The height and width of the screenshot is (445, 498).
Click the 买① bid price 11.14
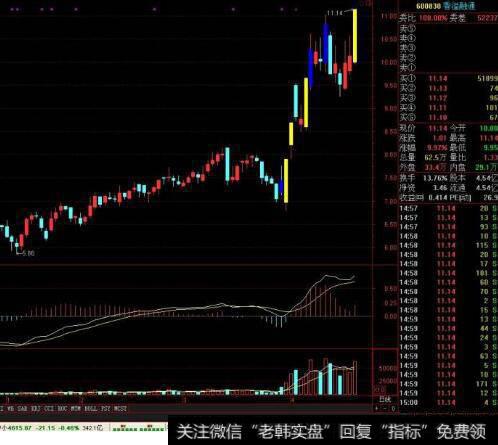coord(438,79)
